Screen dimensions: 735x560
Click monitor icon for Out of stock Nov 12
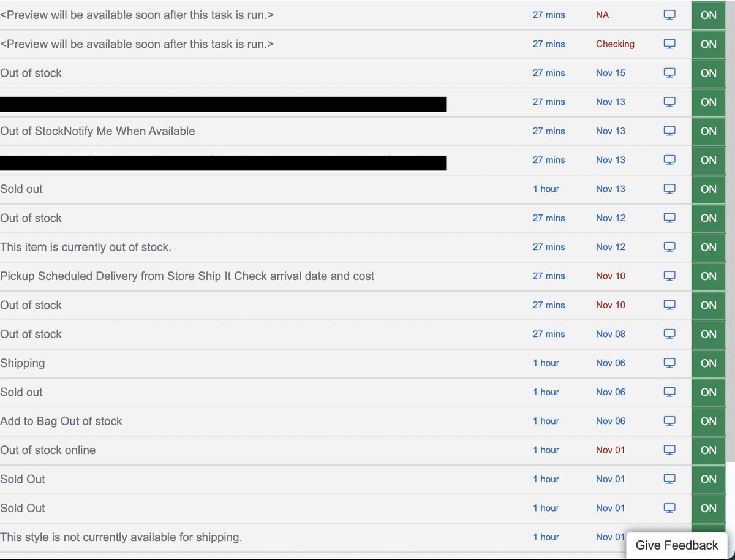669,218
